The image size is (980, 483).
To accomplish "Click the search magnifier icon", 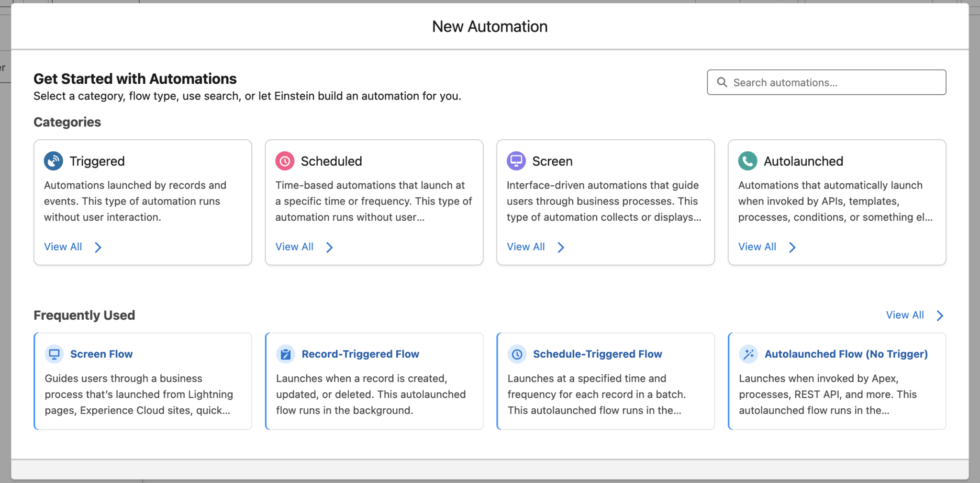I will tap(722, 82).
